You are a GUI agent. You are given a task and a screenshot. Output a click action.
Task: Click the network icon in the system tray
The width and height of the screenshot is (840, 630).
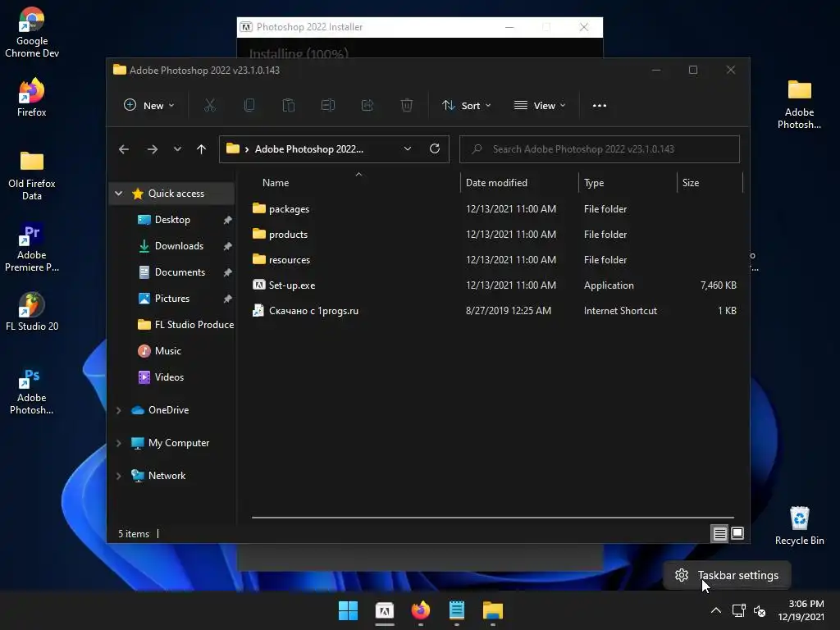[739, 610]
